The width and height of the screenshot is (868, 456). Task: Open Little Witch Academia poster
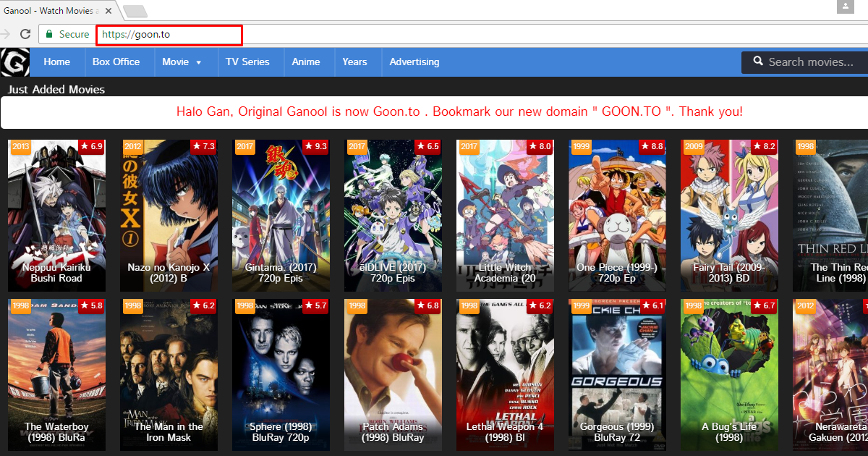pyautogui.click(x=505, y=216)
